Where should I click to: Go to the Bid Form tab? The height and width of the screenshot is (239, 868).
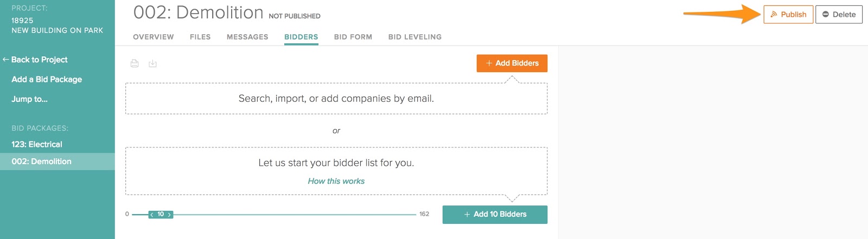pyautogui.click(x=353, y=37)
